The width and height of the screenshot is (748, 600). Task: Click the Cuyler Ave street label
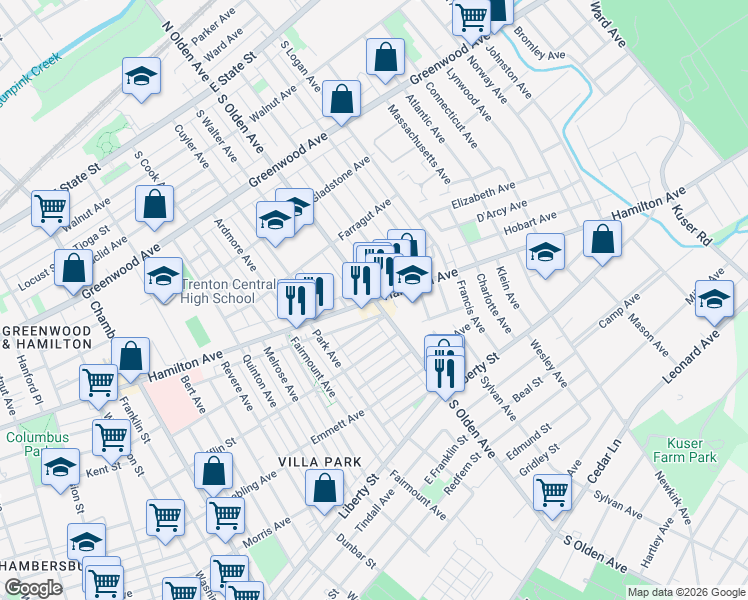(x=192, y=146)
